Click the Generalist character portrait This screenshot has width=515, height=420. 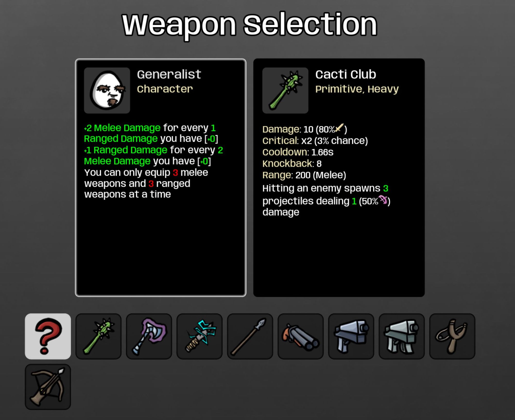(107, 90)
